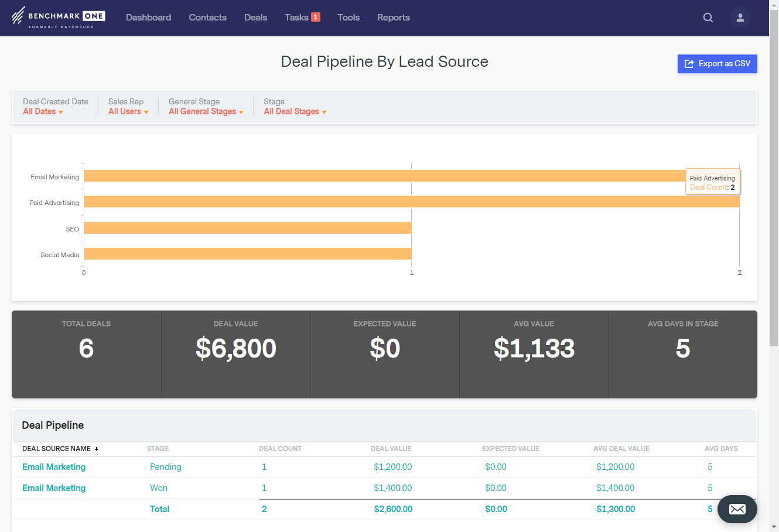Image resolution: width=779 pixels, height=532 pixels.
Task: Click the Social Media chart bar
Action: (x=248, y=254)
